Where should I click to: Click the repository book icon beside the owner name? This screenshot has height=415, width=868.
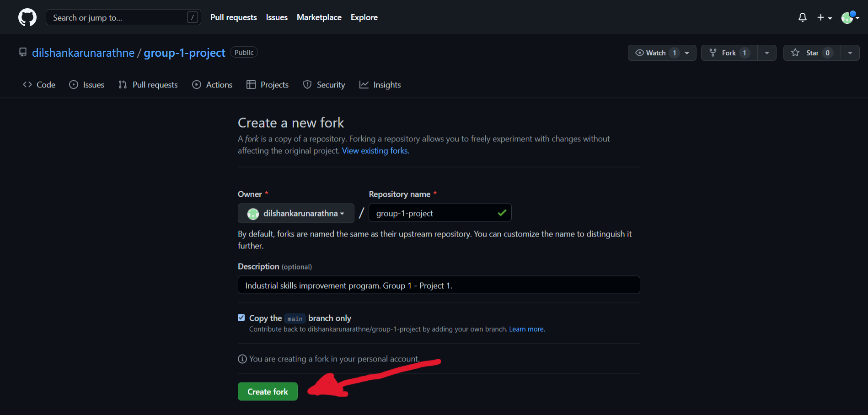click(23, 52)
